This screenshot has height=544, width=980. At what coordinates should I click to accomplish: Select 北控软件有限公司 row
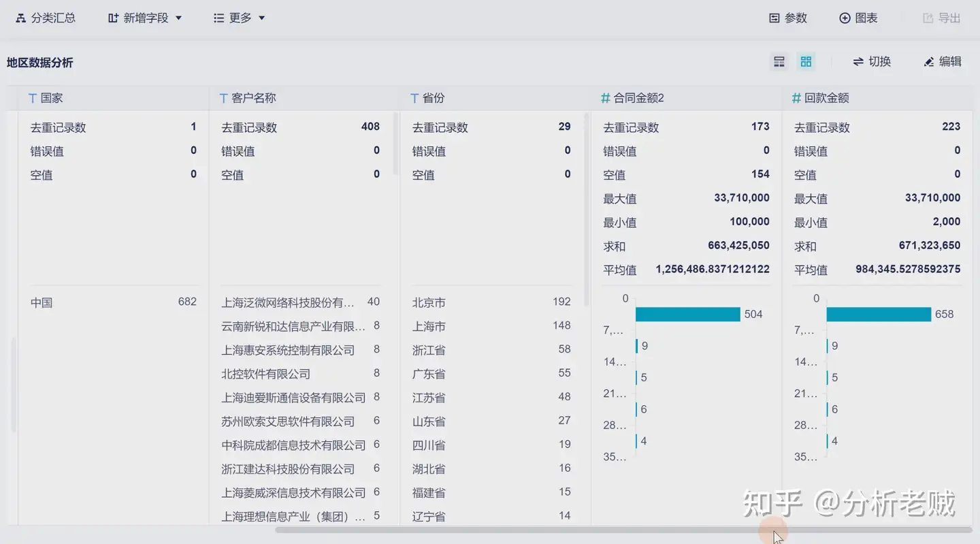(x=300, y=374)
